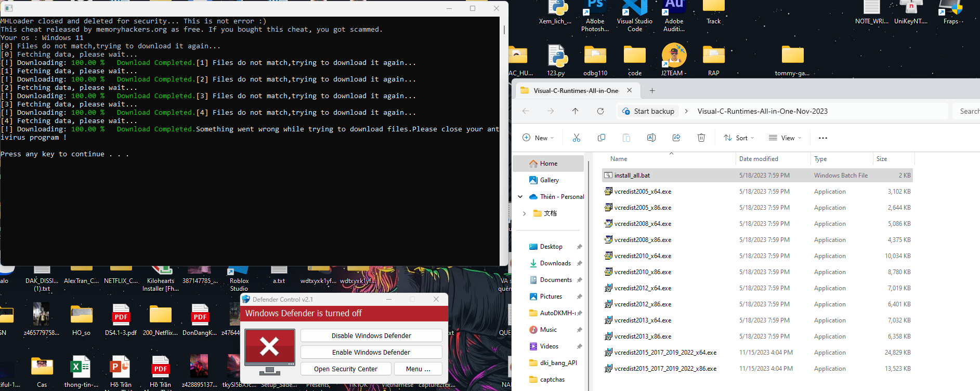Open a new Explorer tab with plus

point(652,90)
